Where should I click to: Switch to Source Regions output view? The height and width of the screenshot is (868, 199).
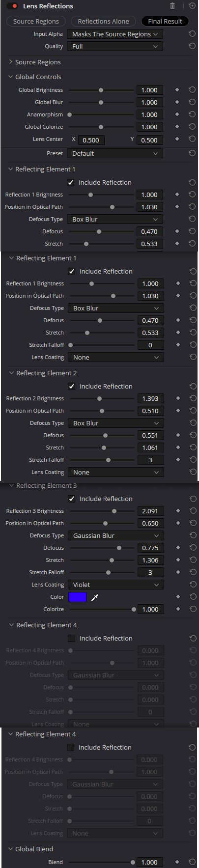click(x=36, y=21)
